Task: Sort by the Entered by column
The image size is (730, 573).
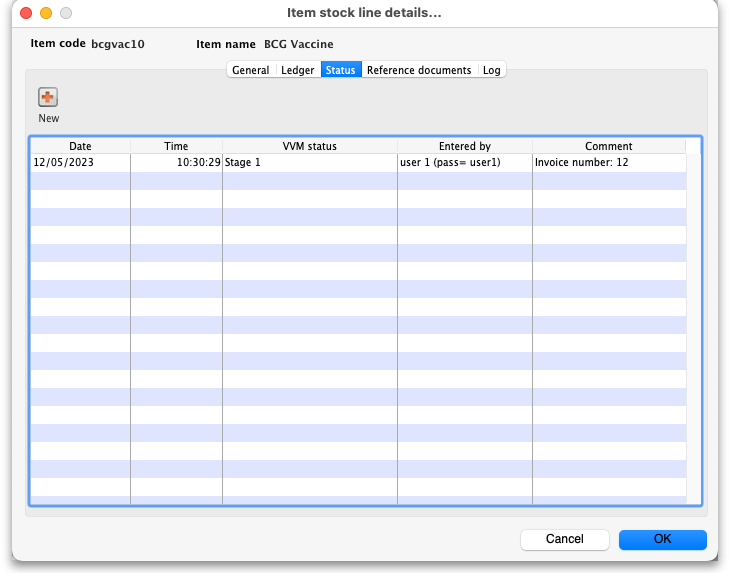Action: [464, 146]
